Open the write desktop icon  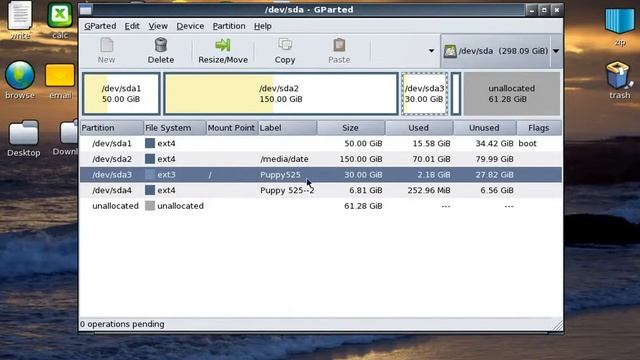pyautogui.click(x=20, y=15)
